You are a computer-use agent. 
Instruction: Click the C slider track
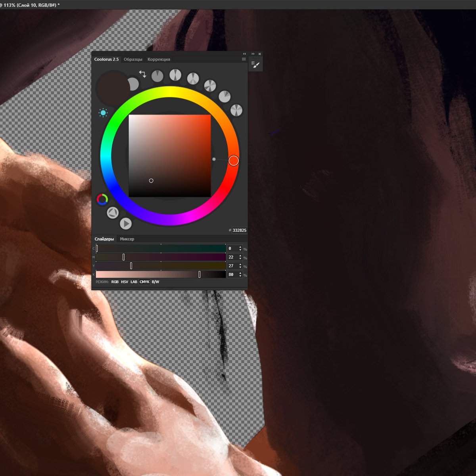click(161, 248)
